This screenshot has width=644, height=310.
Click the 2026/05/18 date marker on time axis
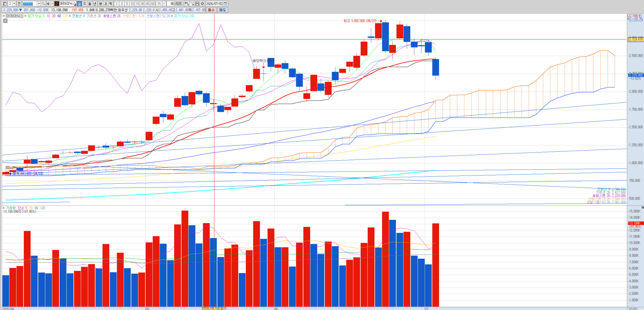tap(214, 309)
